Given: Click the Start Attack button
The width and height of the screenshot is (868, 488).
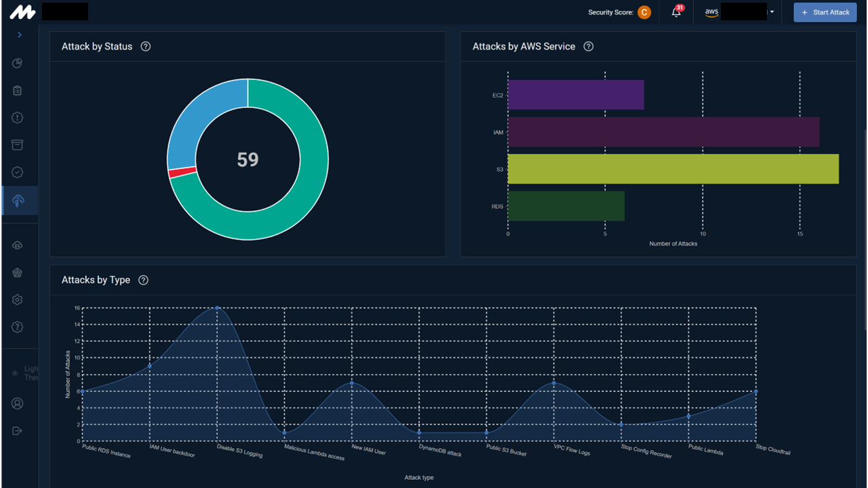Looking at the screenshot, I should coord(825,12).
